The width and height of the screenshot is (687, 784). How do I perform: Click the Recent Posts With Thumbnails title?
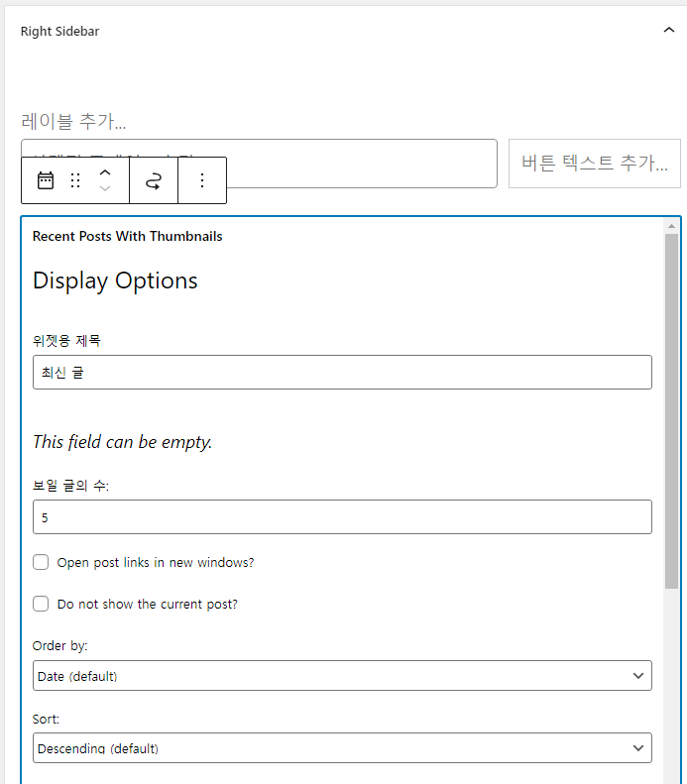(x=128, y=236)
